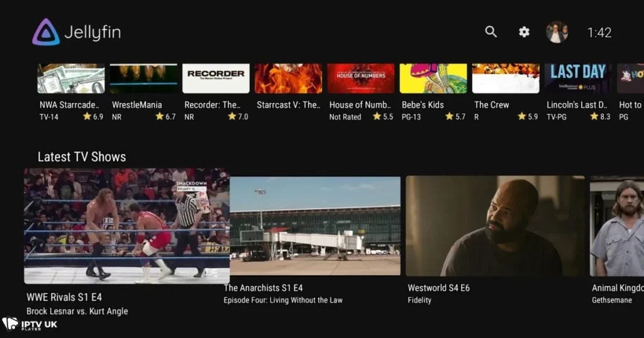Click the NR label under WrestleMania

[x=116, y=117]
